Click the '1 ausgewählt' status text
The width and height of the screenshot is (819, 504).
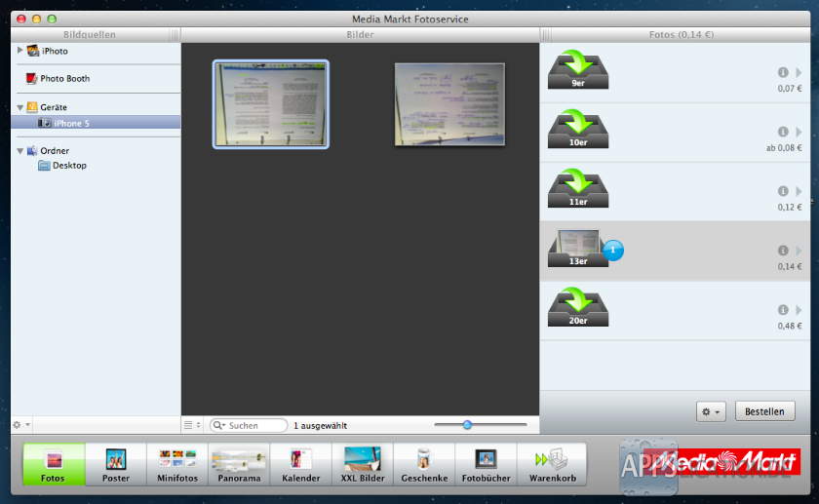[x=320, y=426]
